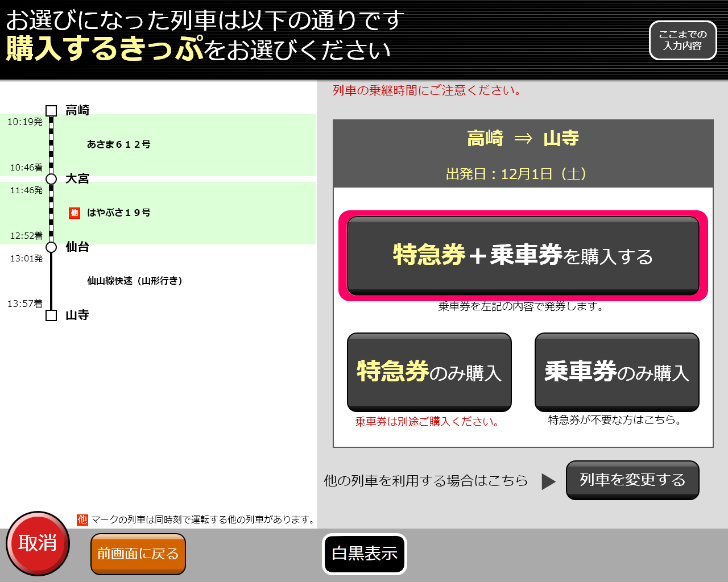Click arrival time 12:52着

coord(26,235)
